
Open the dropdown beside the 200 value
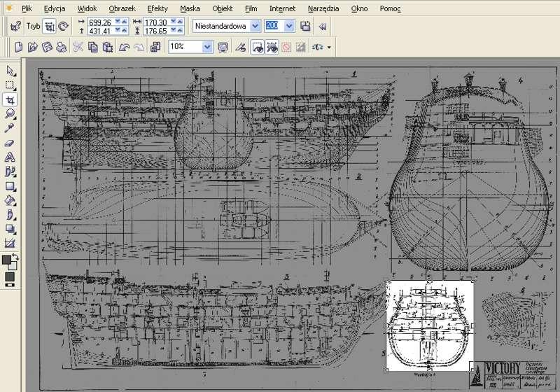tap(289, 25)
